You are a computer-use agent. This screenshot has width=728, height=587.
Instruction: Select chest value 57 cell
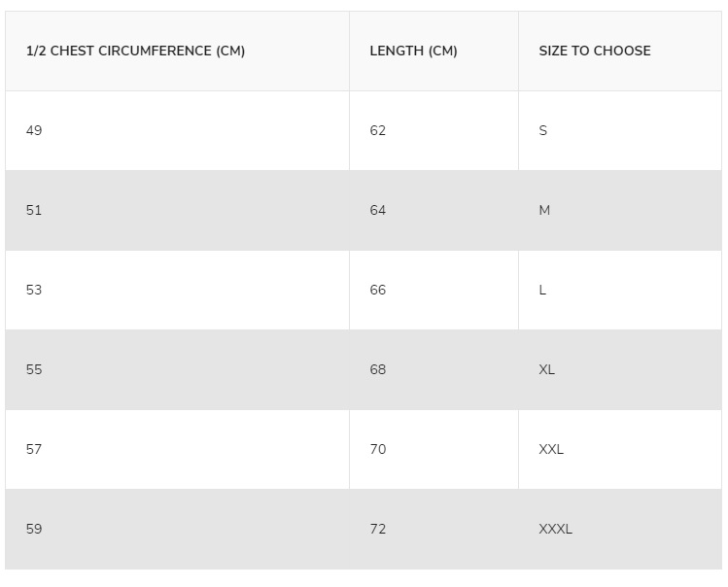point(177,450)
